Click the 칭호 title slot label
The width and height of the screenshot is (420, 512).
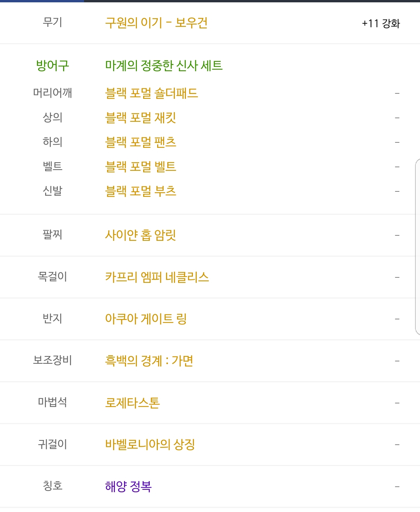click(52, 486)
